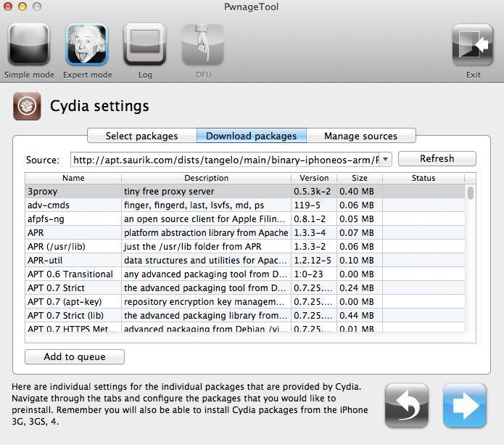Screen dimensions: 504x445
Task: Click Add to queue button
Action: pyautogui.click(x=75, y=356)
